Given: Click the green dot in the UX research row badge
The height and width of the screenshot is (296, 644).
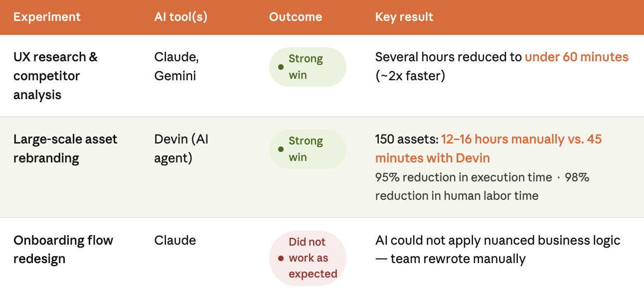Looking at the screenshot, I should [281, 67].
